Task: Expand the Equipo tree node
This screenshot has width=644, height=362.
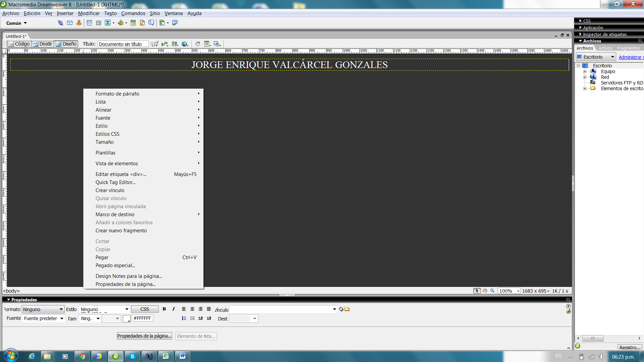Action: 585,71
